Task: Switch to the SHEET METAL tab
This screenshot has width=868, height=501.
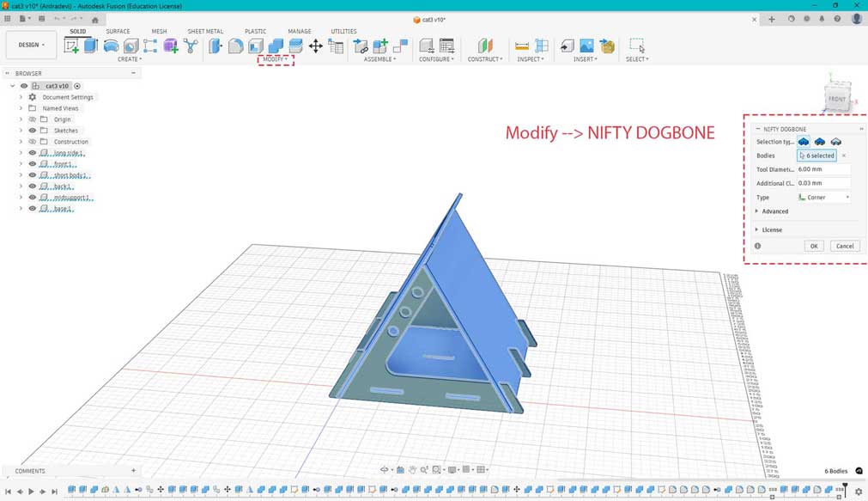Action: (205, 32)
